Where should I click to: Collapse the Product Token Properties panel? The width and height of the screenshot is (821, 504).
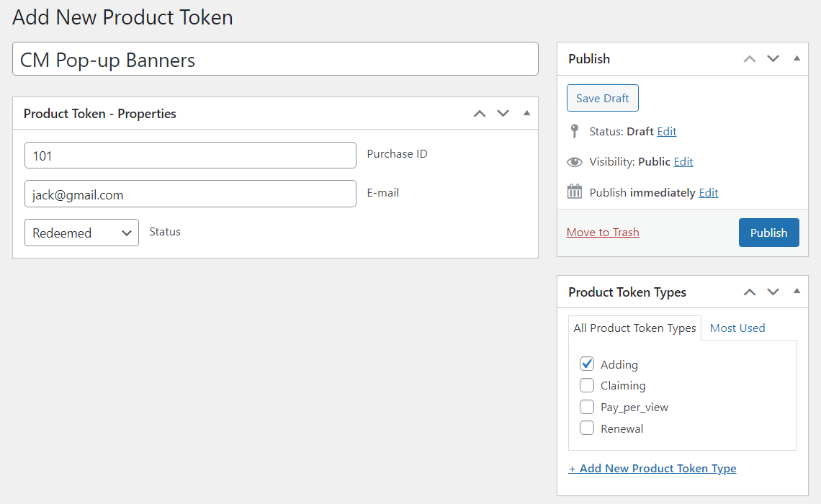pos(526,113)
